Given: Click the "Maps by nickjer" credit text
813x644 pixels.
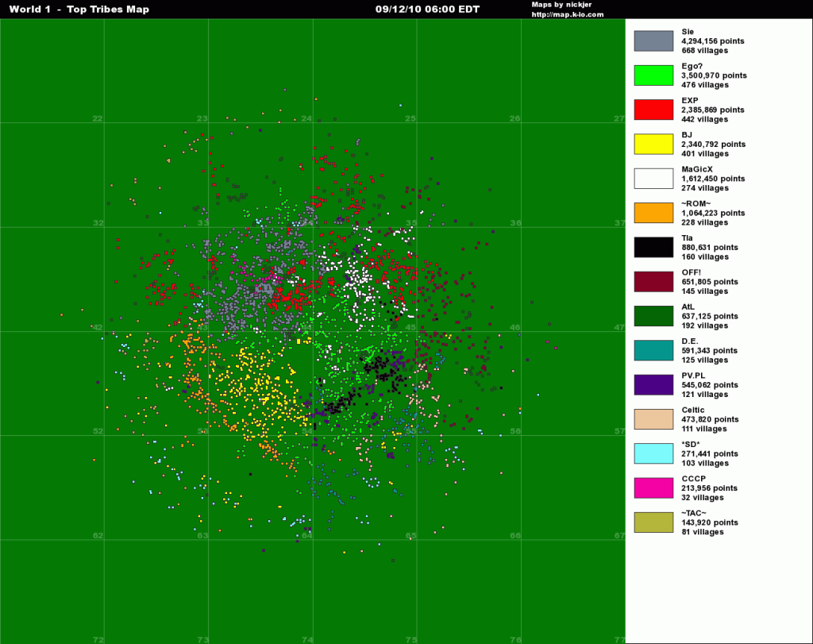Looking at the screenshot, I should pos(561,5).
